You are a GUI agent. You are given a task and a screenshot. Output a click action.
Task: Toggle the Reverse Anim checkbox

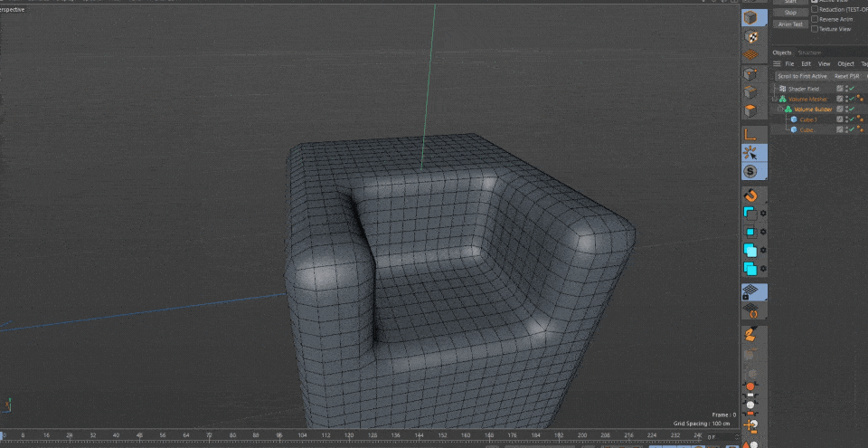[x=815, y=19]
